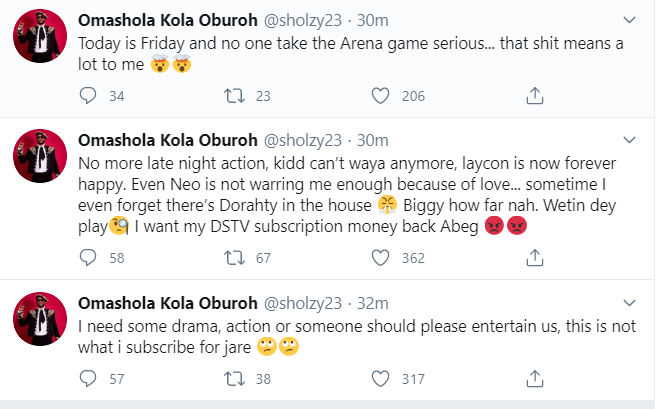Screen dimensions: 656x409
Task: Retweet the DSTV subscription tweet
Action: (235, 258)
